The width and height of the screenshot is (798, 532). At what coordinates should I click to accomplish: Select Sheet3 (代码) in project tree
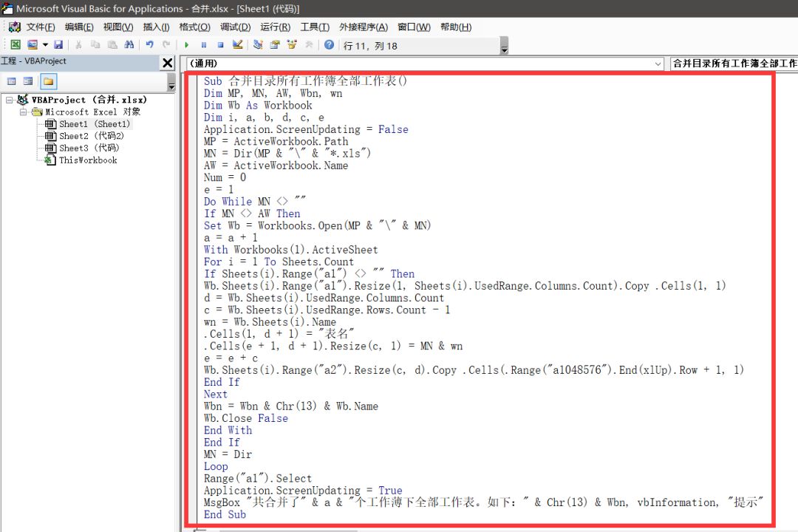tap(89, 148)
